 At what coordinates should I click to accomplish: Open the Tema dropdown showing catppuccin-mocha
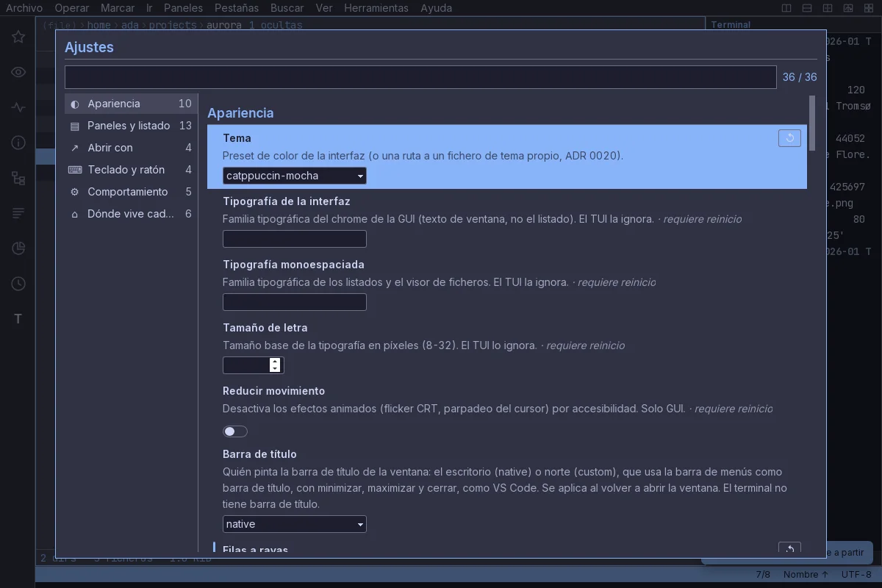(294, 176)
